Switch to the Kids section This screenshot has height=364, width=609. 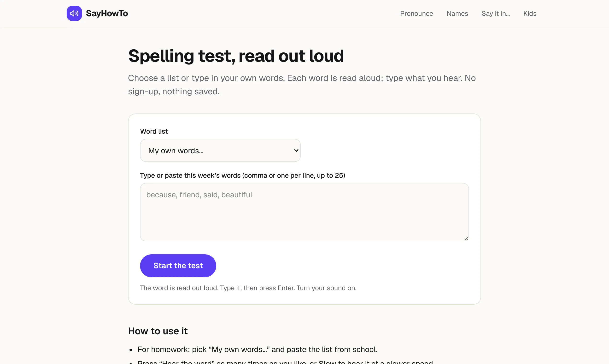click(530, 13)
